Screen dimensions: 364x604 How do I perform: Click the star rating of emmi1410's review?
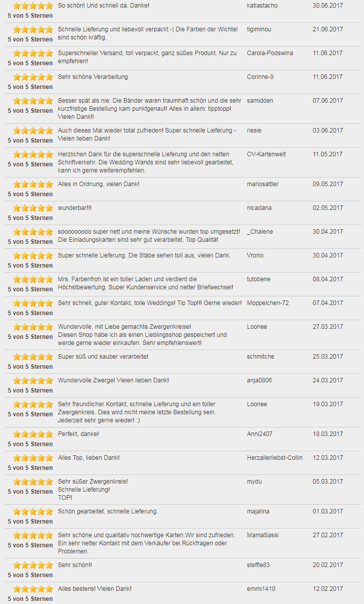pyautogui.click(x=33, y=589)
